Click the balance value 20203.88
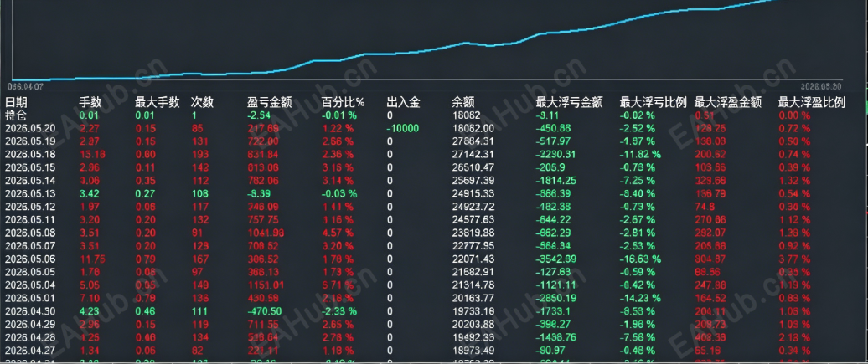The image size is (868, 364). (x=473, y=324)
